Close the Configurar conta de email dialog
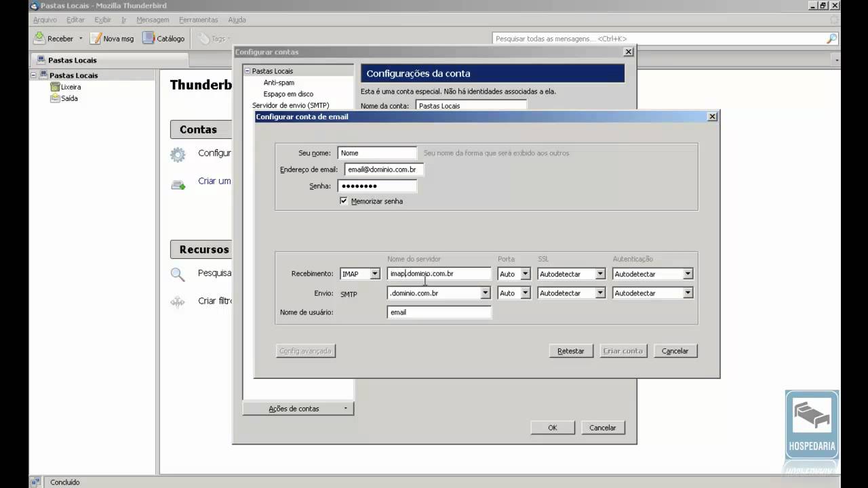The width and height of the screenshot is (868, 488). click(712, 117)
